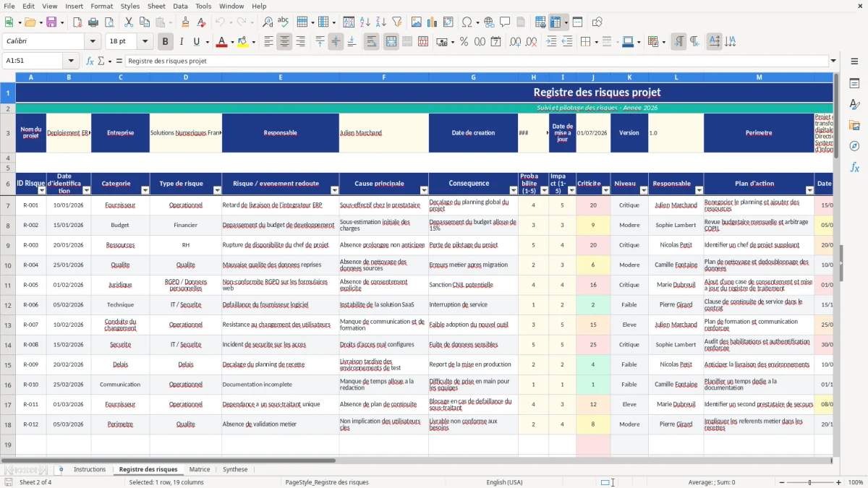
Task: Add a new sheet with plus button
Action: pos(61,470)
